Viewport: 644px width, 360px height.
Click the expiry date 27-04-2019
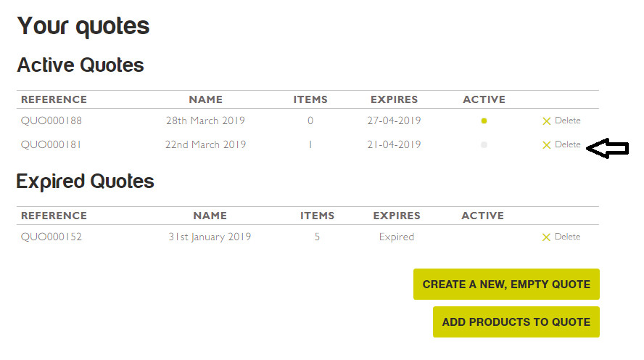[394, 120]
